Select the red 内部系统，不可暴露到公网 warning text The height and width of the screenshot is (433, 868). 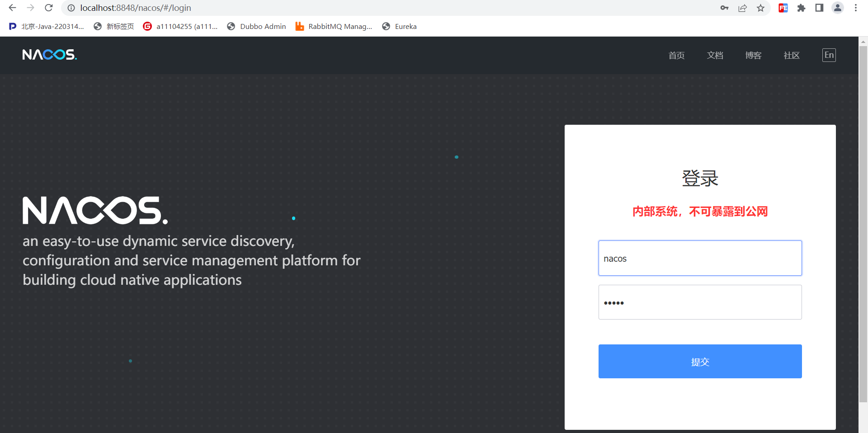click(x=700, y=212)
